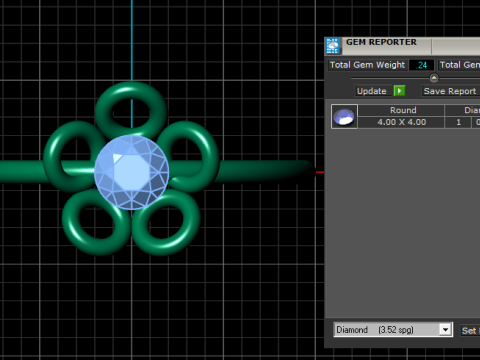This screenshot has height=360, width=480.
Task: Click the Save Report button
Action: (451, 91)
